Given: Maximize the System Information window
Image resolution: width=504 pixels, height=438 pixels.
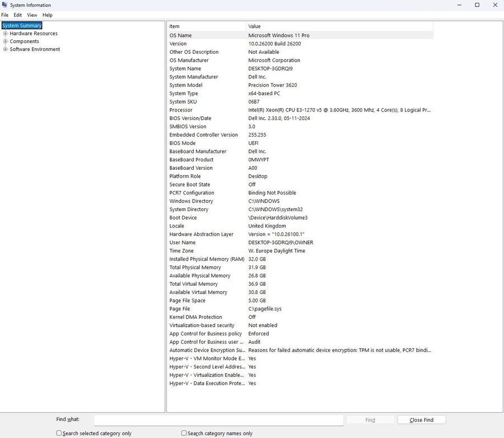Looking at the screenshot, I should click(477, 5).
